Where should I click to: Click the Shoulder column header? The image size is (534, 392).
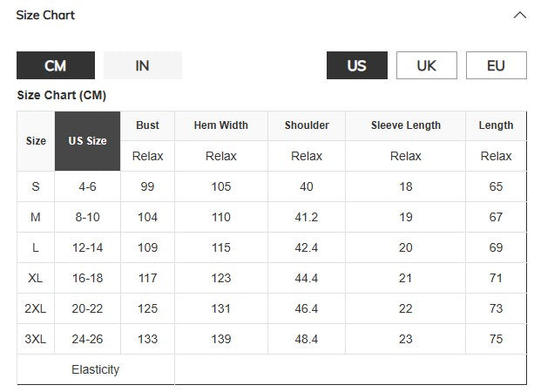tap(307, 125)
